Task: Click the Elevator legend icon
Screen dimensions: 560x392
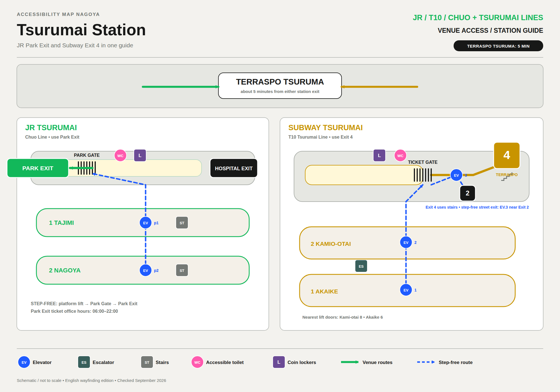Action: (x=24, y=362)
